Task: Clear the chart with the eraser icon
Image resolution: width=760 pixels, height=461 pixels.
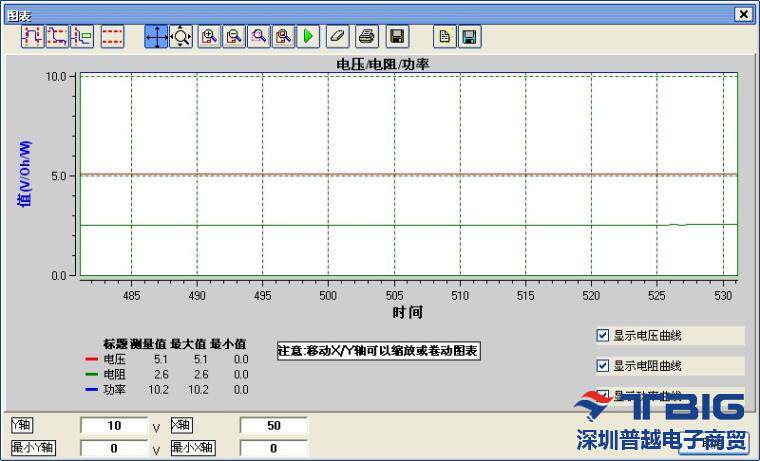Action: [338, 36]
